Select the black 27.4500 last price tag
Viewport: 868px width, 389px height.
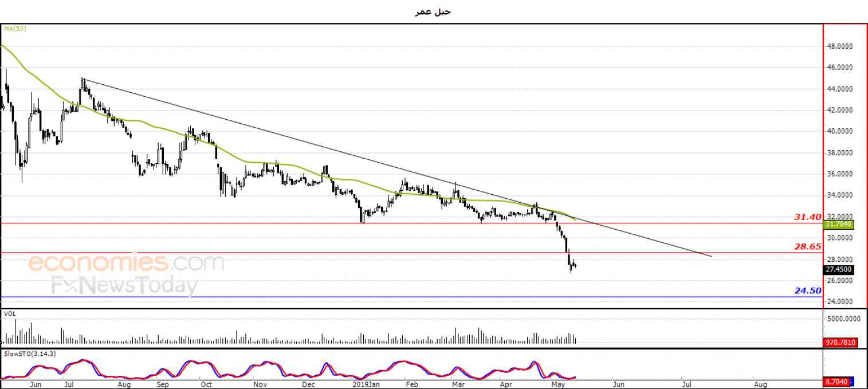(x=839, y=269)
